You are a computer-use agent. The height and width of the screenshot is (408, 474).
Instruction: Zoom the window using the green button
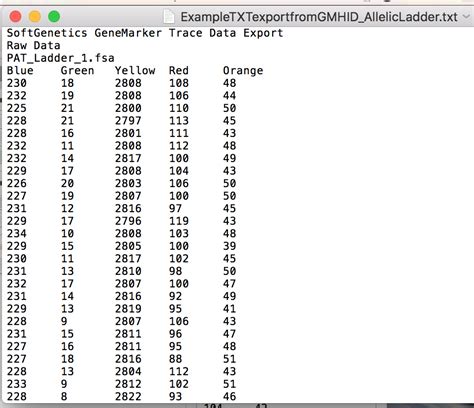[x=54, y=16]
